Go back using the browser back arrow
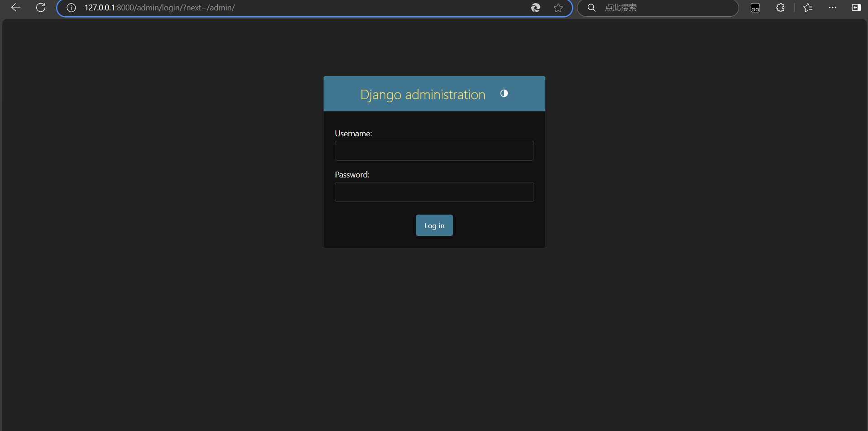The height and width of the screenshot is (431, 868). pos(16,8)
